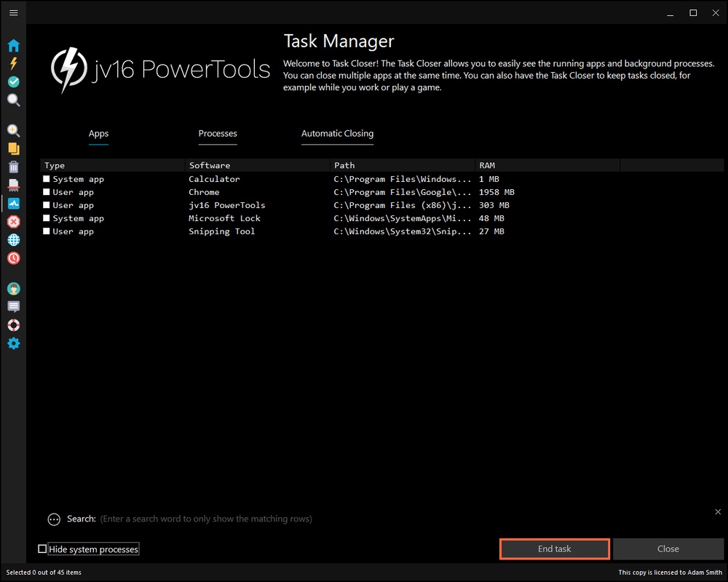Open the hamburger menu in the sidebar
This screenshot has width=728, height=582.
click(13, 13)
